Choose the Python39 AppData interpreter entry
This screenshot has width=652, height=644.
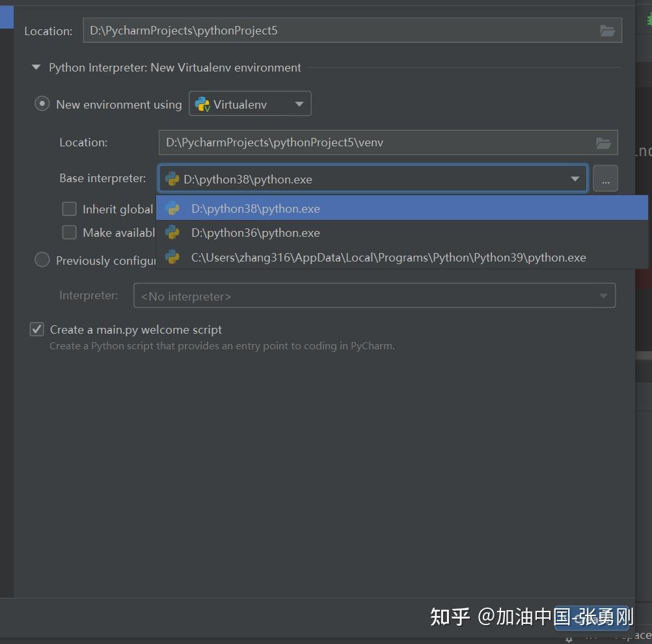coord(401,258)
